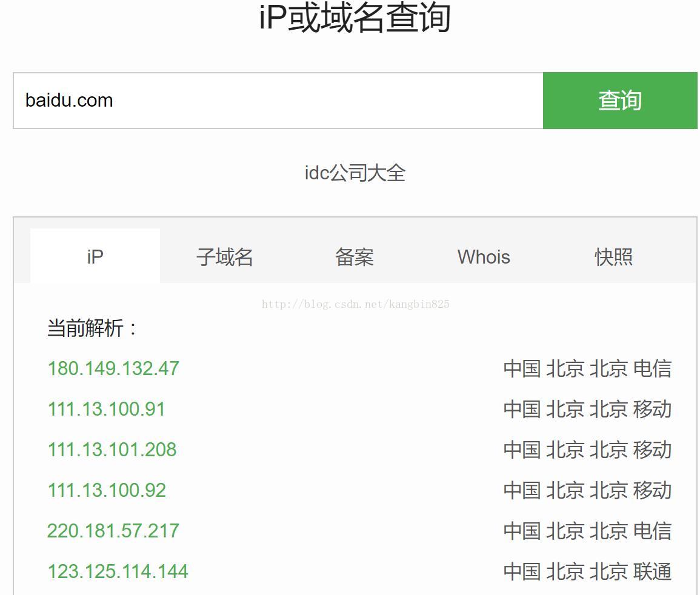Viewport: 700px width, 595px height.
Task: Open IP address 111.13.100.92
Action: (107, 491)
